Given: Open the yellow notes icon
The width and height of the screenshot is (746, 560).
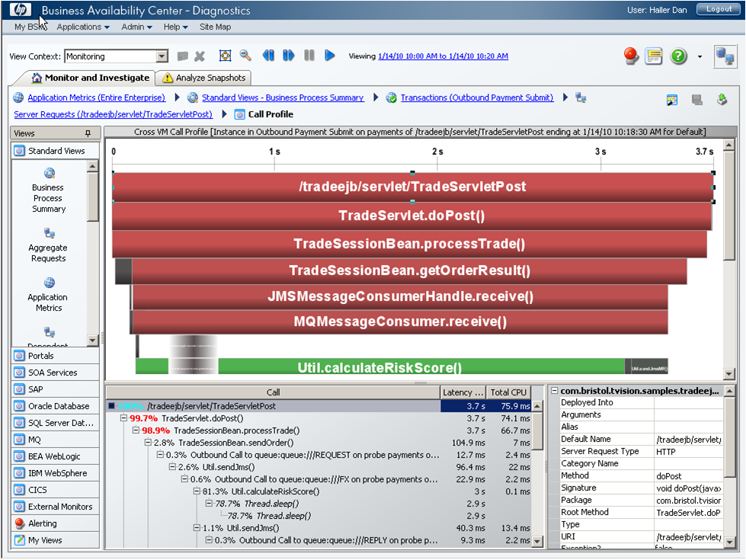Looking at the screenshot, I should pyautogui.click(x=654, y=56).
